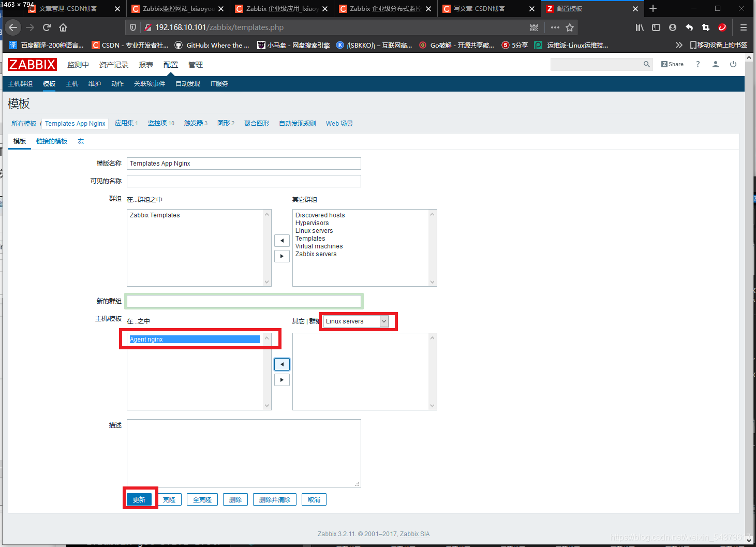Open the 自动发现规则 link
The height and width of the screenshot is (547, 756).
point(298,124)
